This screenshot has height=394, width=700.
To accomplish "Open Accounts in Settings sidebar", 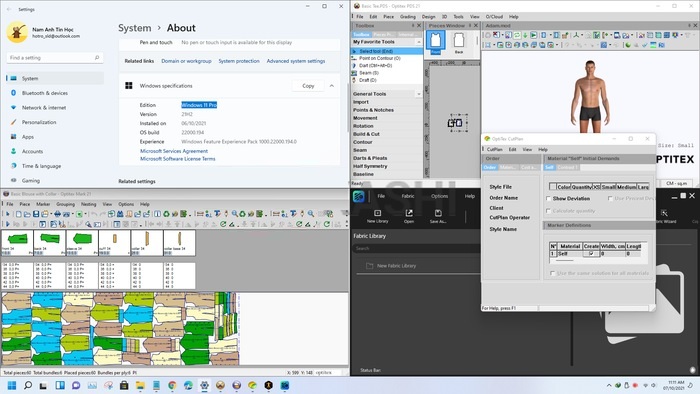I will 32,151.
